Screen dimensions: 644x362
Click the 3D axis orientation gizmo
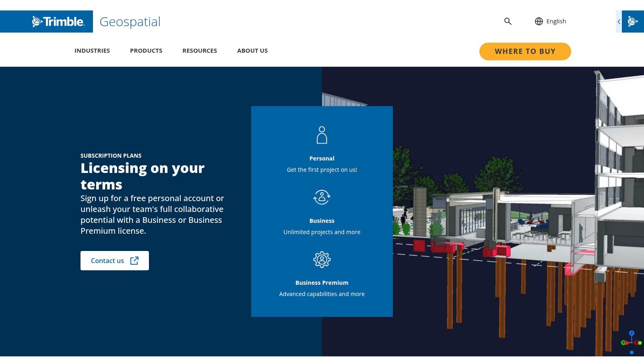tap(632, 341)
